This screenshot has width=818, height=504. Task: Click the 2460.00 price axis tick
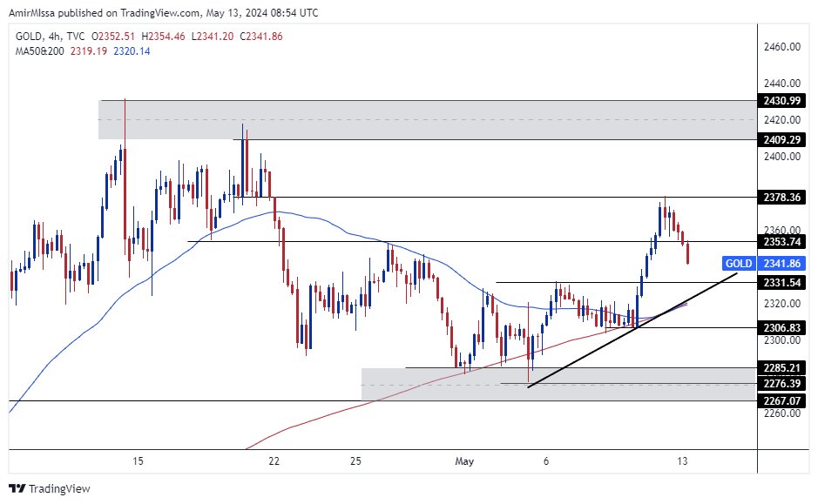coord(781,47)
